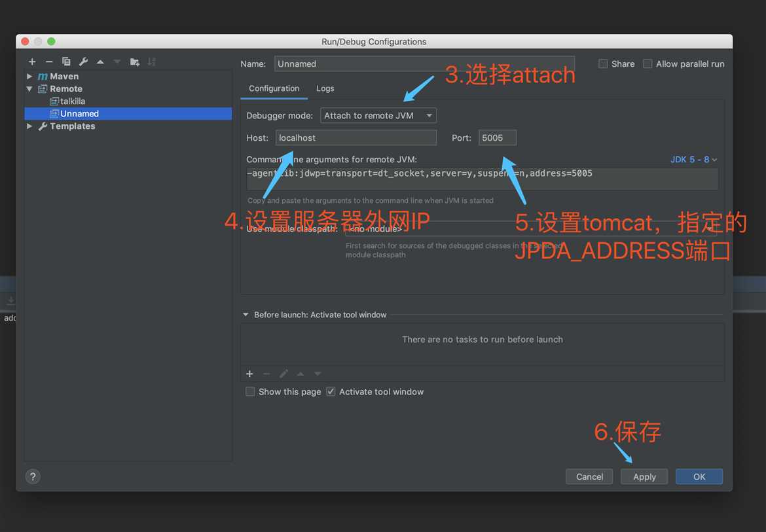Remove the selected configuration with the minus icon

click(49, 62)
